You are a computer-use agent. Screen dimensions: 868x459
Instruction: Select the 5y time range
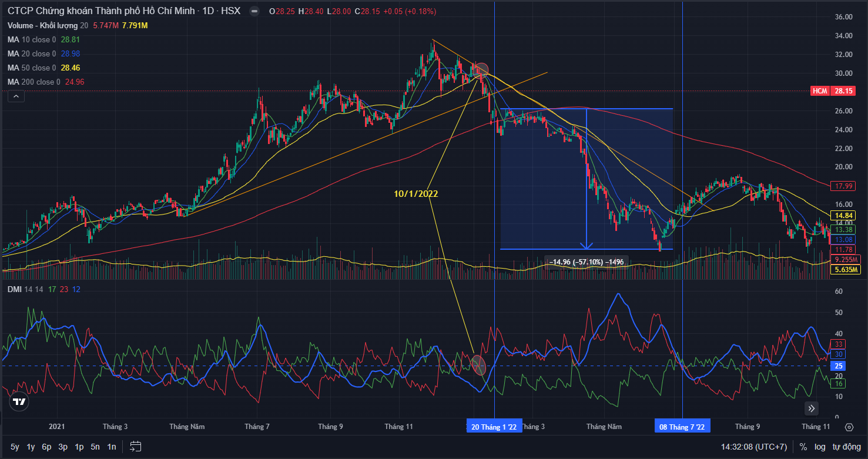15,447
